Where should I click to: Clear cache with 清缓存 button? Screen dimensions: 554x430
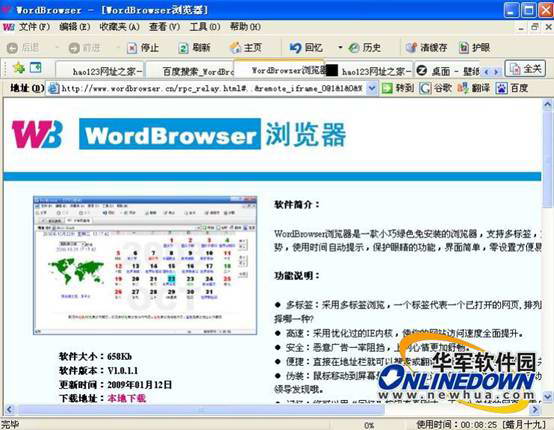click(x=426, y=48)
